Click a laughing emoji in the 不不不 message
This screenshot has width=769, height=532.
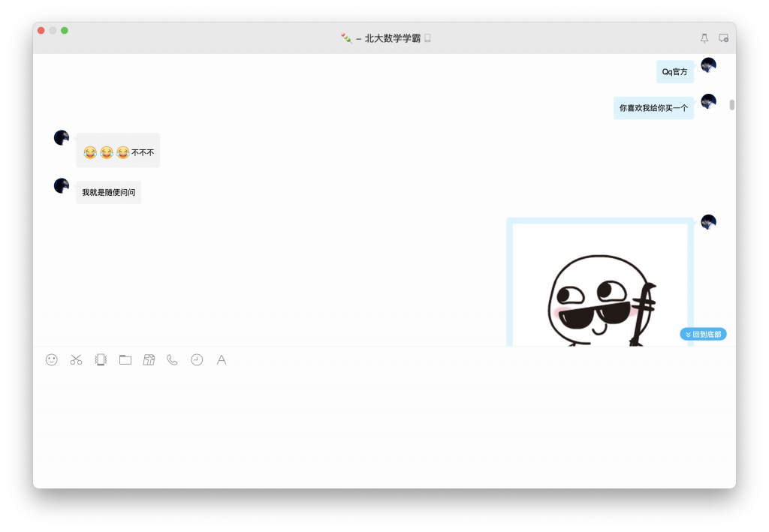click(x=89, y=151)
